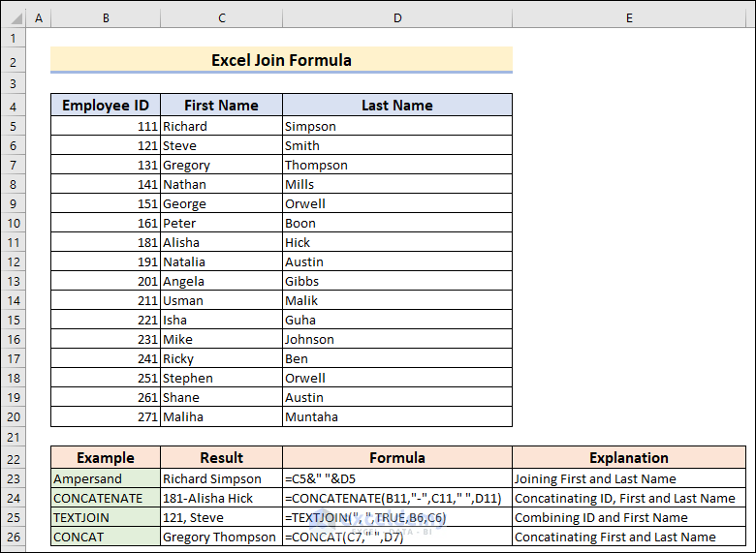Select the 'Mike' cell
756x553 pixels.
(221, 339)
